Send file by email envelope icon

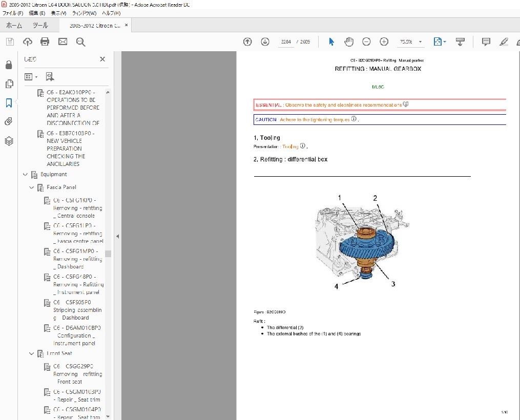tap(63, 41)
